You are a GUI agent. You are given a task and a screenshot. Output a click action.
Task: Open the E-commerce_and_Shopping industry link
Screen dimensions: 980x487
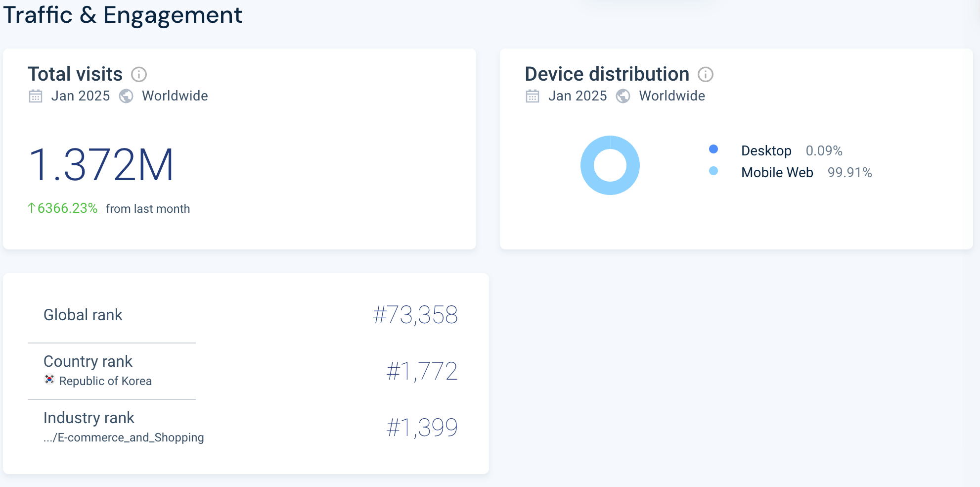pos(123,437)
